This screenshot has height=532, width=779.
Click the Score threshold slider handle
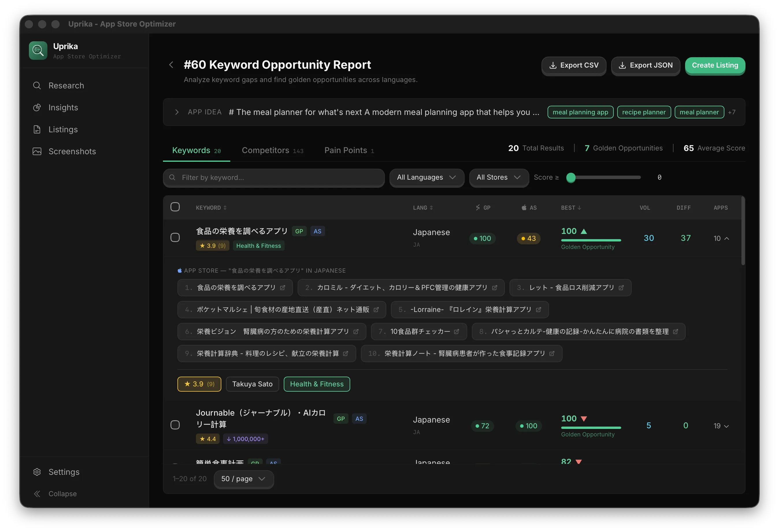pyautogui.click(x=571, y=178)
